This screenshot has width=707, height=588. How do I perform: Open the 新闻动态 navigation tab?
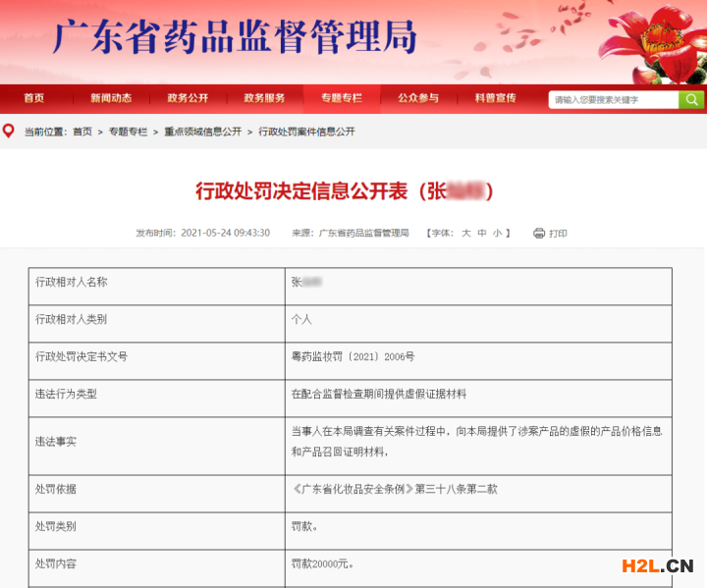click(111, 98)
